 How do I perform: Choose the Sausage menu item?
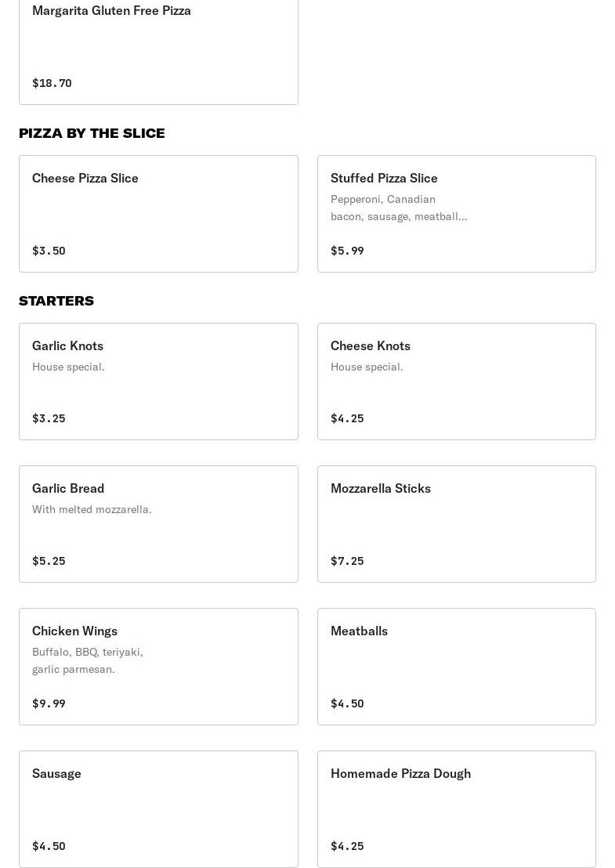tap(158, 809)
